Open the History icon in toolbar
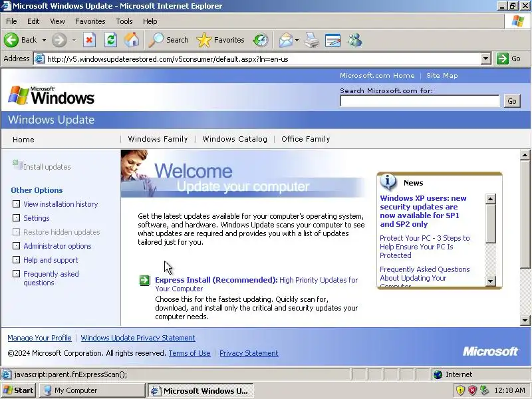The width and height of the screenshot is (532, 399). [261, 40]
